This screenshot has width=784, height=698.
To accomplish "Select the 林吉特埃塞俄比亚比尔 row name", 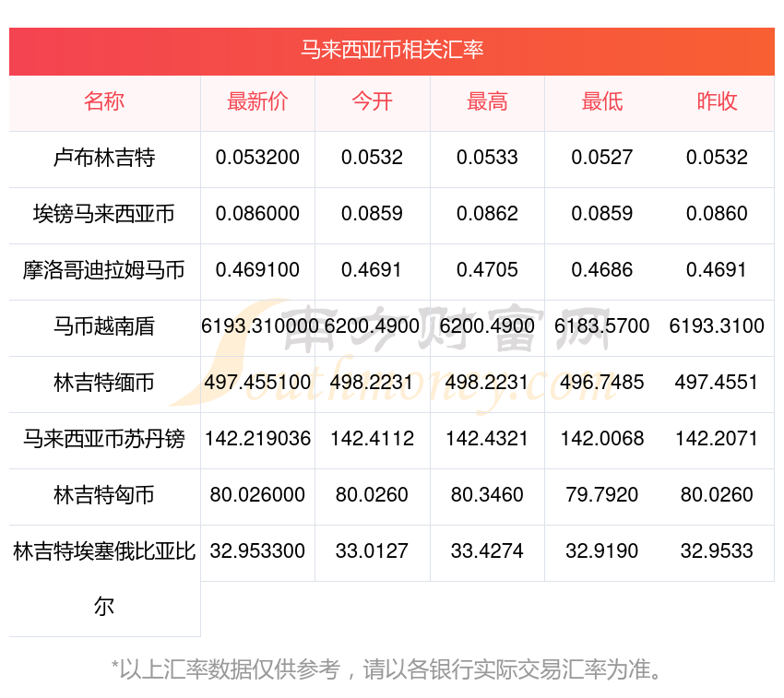I will pyautogui.click(x=104, y=579).
